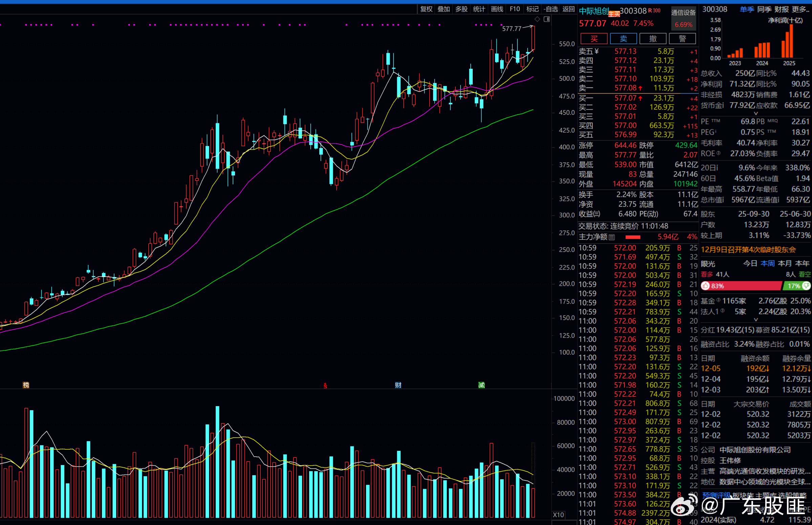Click the red 83% bullish sentiment bar

click(x=743, y=286)
